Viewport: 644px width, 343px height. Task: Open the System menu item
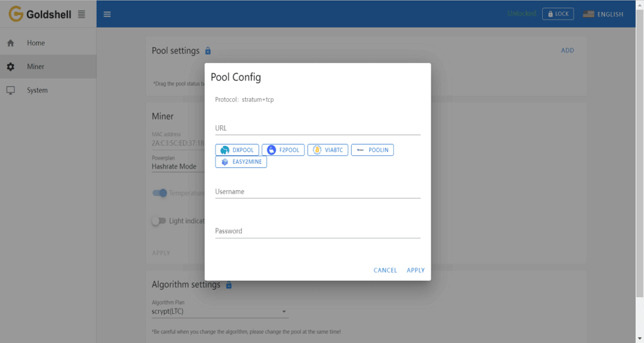point(48,91)
